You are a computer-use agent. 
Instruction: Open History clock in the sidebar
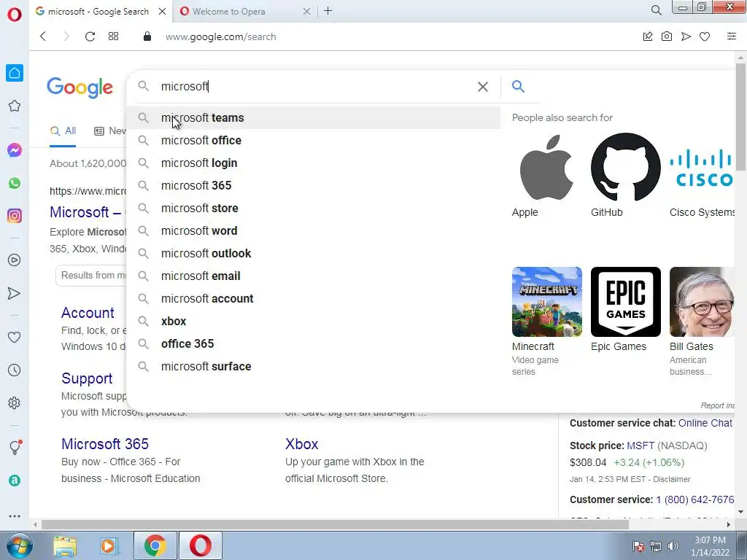[15, 370]
